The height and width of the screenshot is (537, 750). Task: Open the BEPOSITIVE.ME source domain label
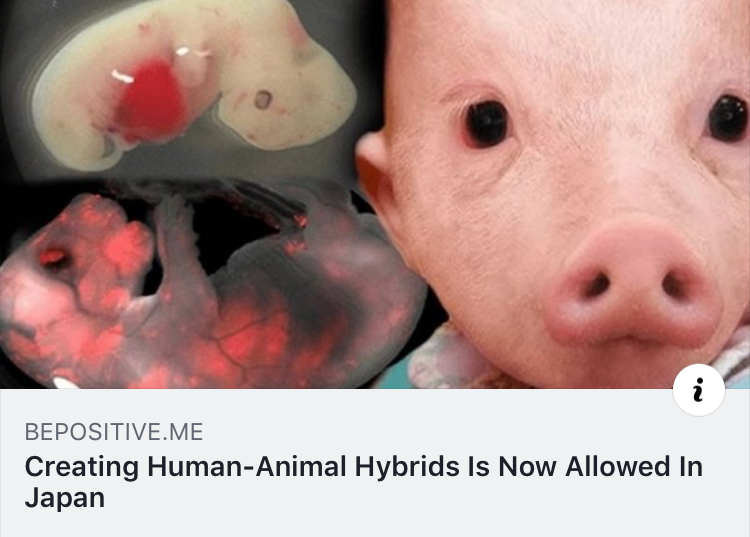point(114,432)
